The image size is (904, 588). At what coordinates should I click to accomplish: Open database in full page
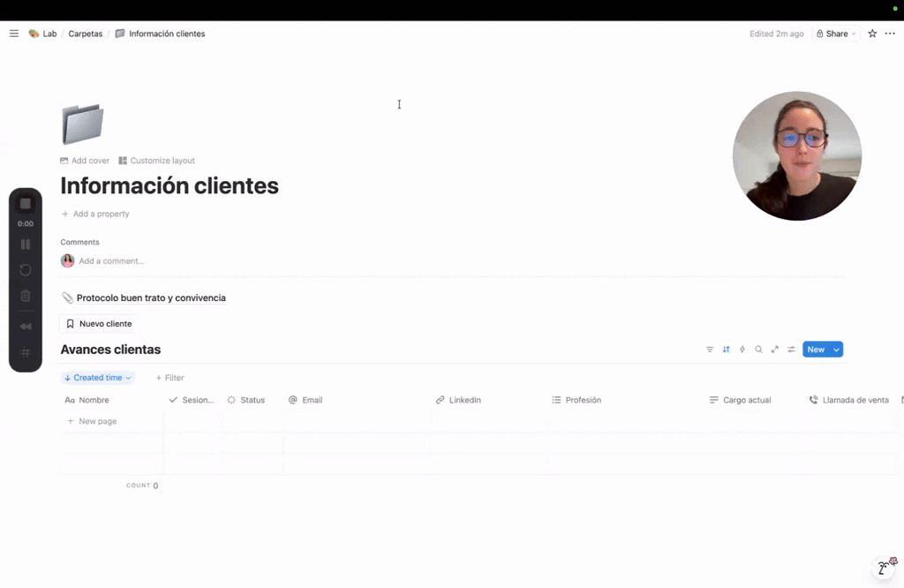click(x=775, y=350)
